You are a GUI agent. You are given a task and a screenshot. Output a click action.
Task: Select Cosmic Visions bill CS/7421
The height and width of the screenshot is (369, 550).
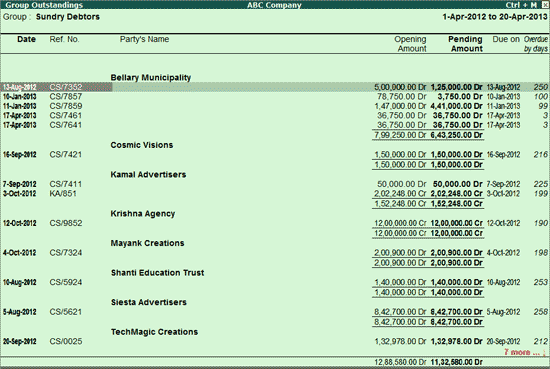tap(66, 155)
